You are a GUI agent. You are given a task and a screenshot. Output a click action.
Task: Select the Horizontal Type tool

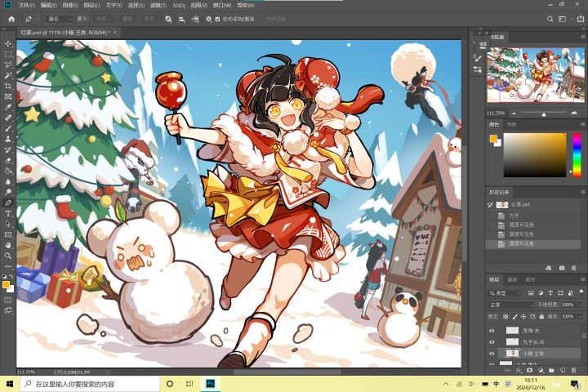click(8, 213)
